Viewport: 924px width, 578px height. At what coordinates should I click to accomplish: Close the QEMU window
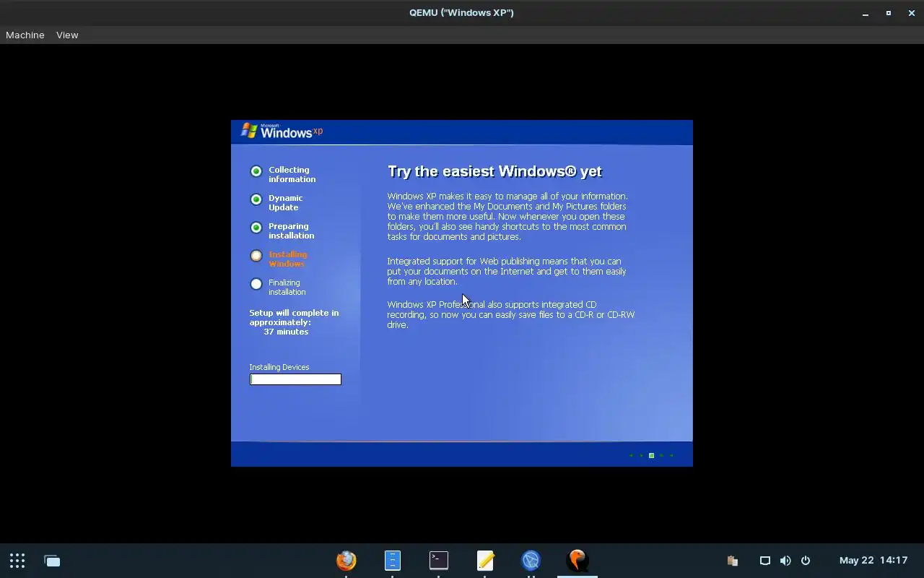click(x=912, y=13)
